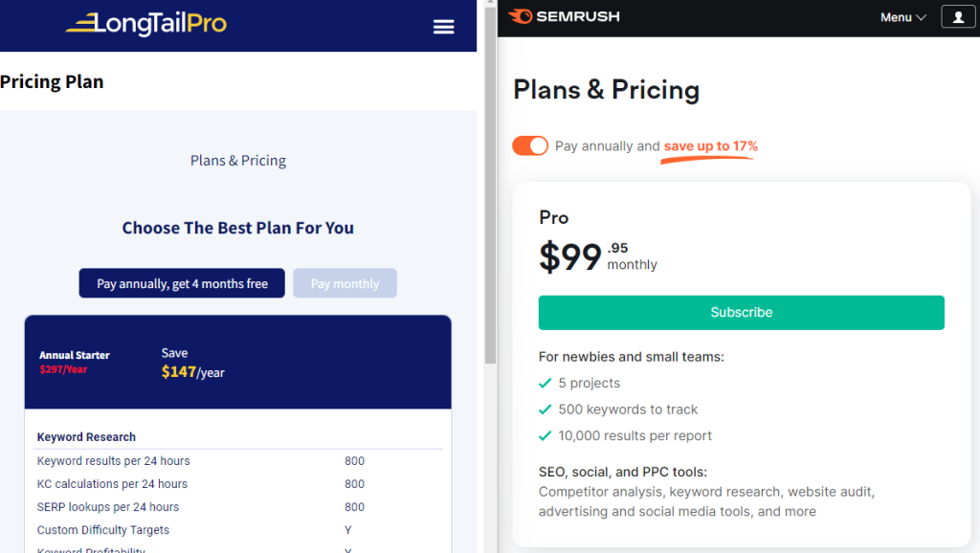Click the checkmark beside 5 projects
This screenshot has width=980, height=553.
[x=545, y=383]
